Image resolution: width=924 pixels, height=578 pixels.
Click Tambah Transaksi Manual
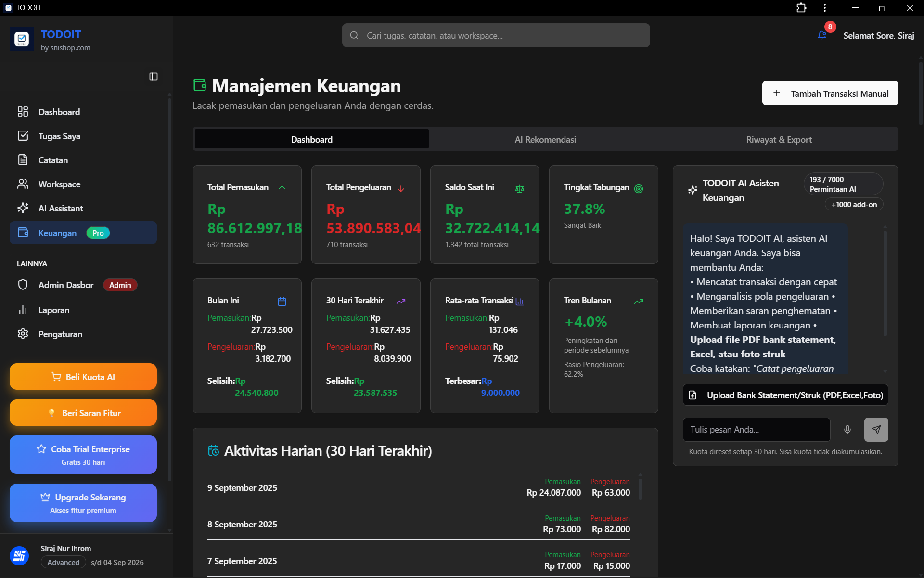click(x=830, y=93)
